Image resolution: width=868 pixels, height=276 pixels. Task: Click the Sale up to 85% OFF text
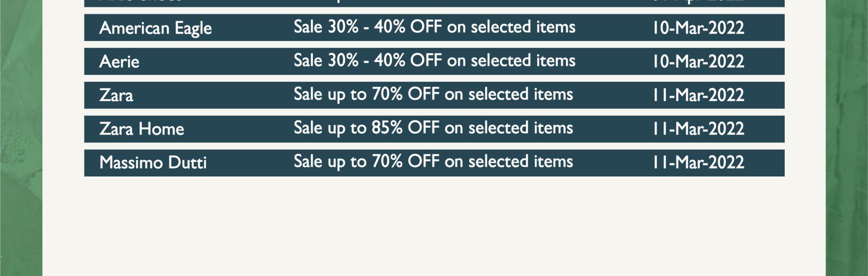tap(366, 128)
